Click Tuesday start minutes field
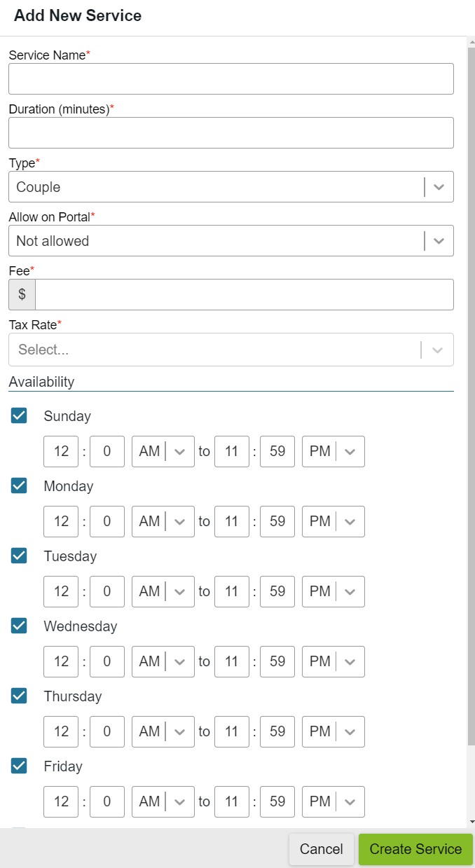475x868 pixels. click(x=107, y=591)
